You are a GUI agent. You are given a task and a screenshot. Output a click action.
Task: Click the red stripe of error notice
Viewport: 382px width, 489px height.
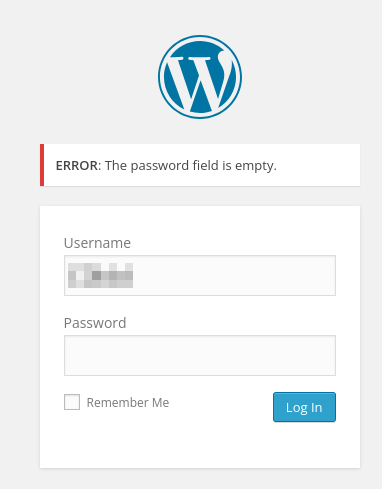42,165
